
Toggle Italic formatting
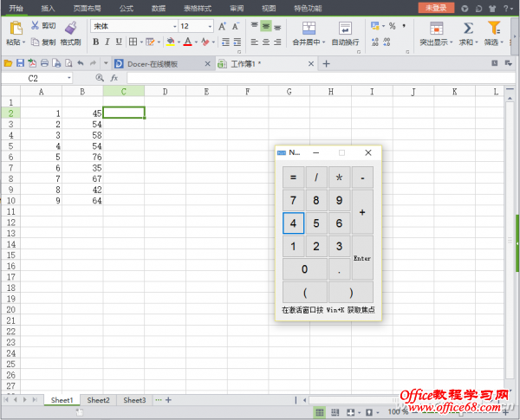coord(107,42)
